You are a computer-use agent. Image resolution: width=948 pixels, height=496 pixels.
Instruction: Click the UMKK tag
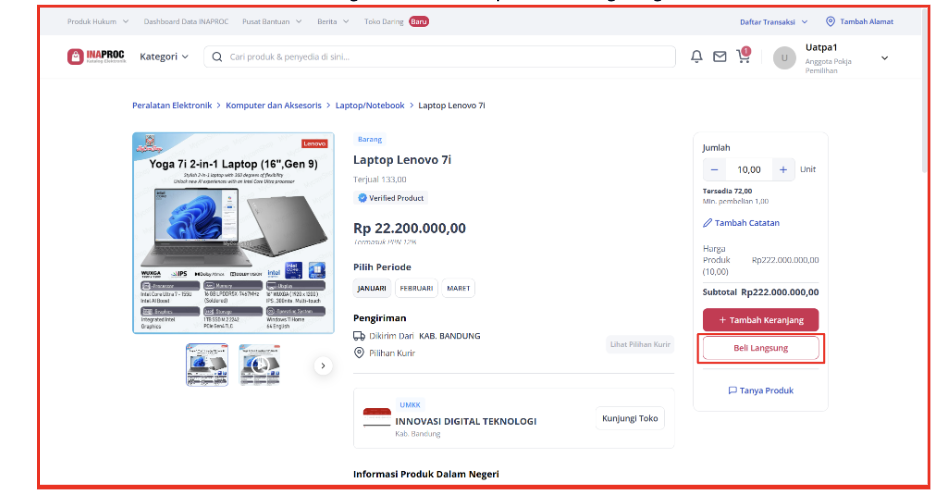pyautogui.click(x=409, y=405)
